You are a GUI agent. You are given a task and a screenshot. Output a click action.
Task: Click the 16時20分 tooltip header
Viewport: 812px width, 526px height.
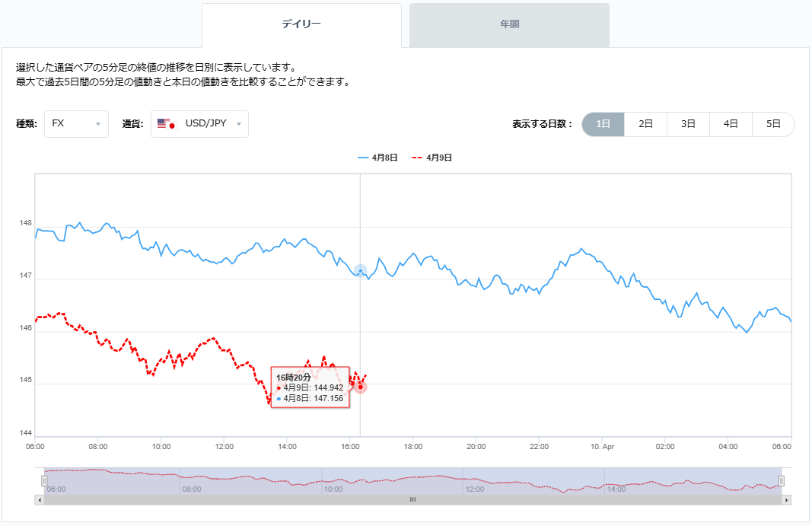pyautogui.click(x=294, y=378)
